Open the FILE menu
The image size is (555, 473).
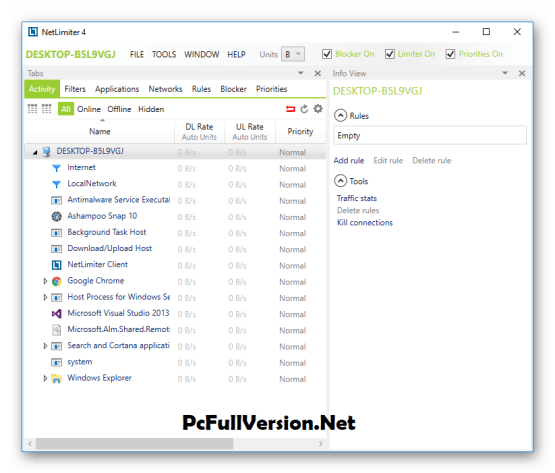point(137,55)
